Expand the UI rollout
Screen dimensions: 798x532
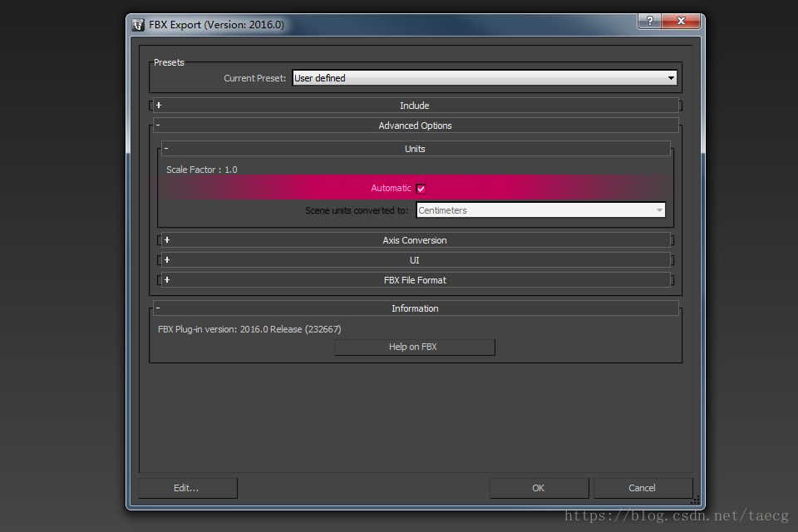pyautogui.click(x=415, y=260)
